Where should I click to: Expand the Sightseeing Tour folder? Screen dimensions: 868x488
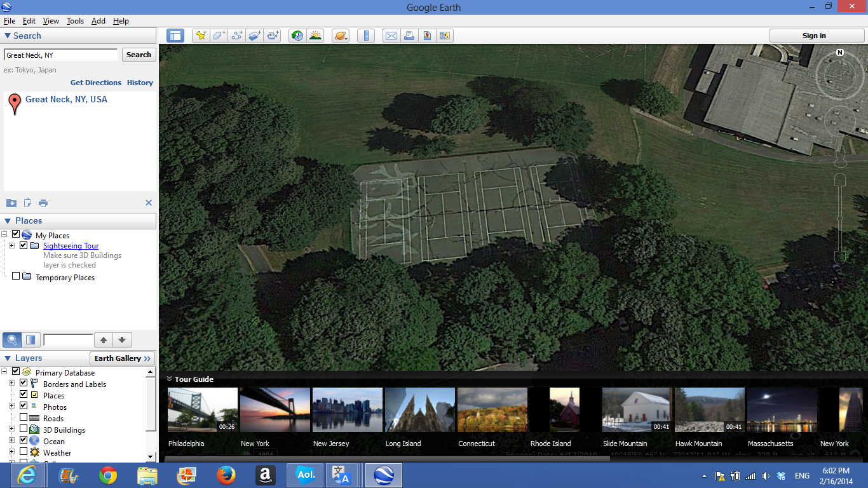[x=11, y=246]
